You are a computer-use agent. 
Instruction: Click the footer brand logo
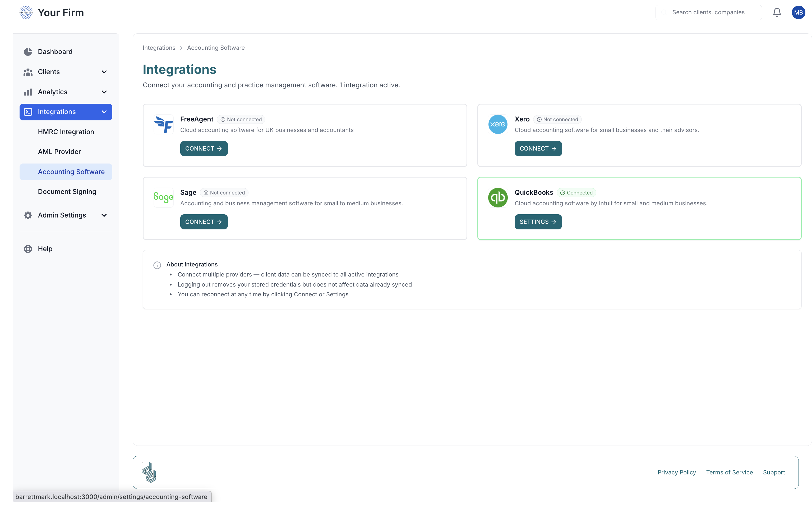[149, 472]
